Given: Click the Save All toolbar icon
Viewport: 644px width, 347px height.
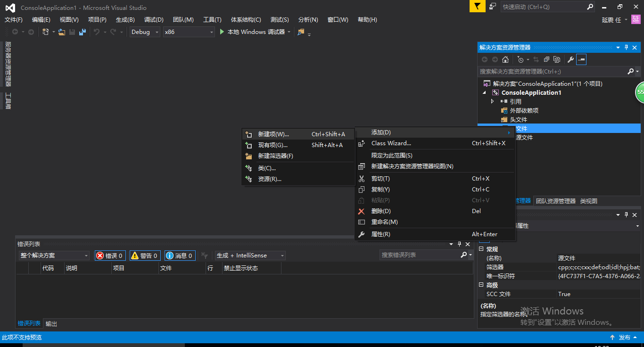Looking at the screenshot, I should point(83,32).
